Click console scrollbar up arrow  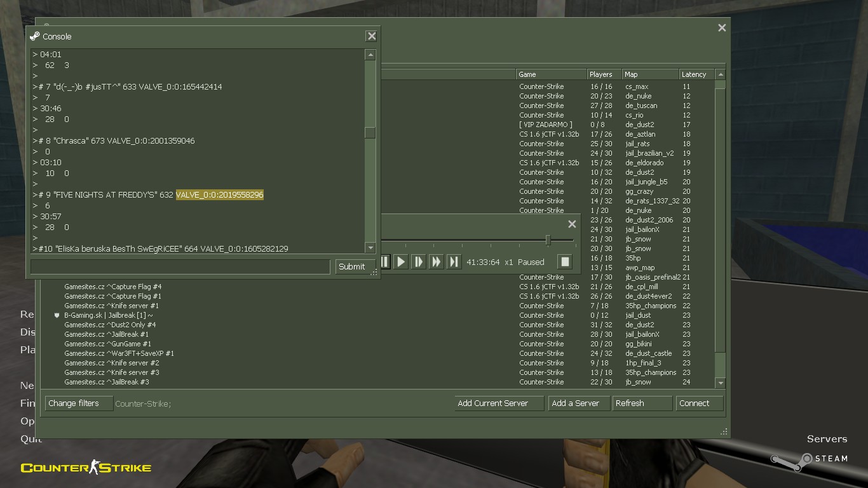[370, 55]
